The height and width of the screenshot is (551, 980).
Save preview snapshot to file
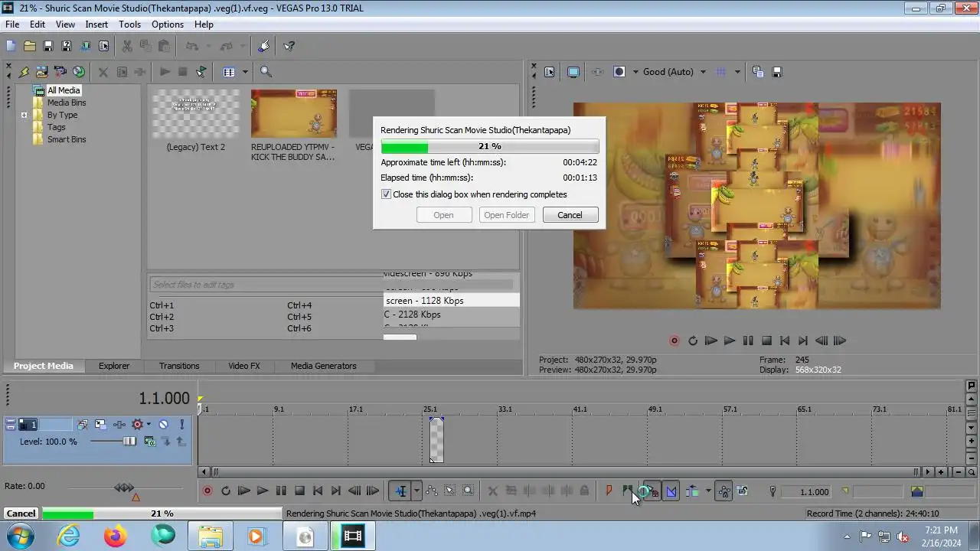pos(776,72)
